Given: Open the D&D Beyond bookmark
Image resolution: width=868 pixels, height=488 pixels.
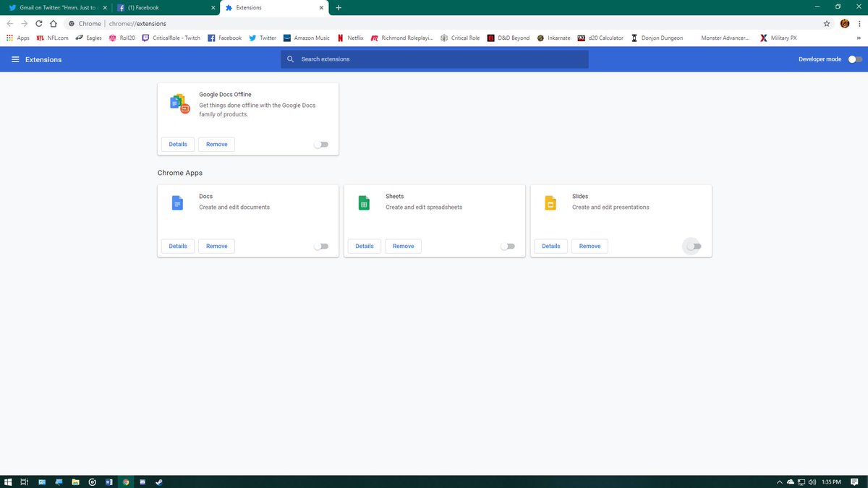Looking at the screenshot, I should click(x=509, y=38).
